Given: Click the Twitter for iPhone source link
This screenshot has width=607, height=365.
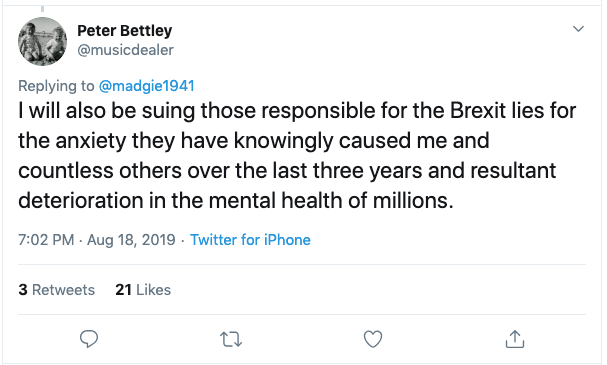Looking at the screenshot, I should (250, 240).
